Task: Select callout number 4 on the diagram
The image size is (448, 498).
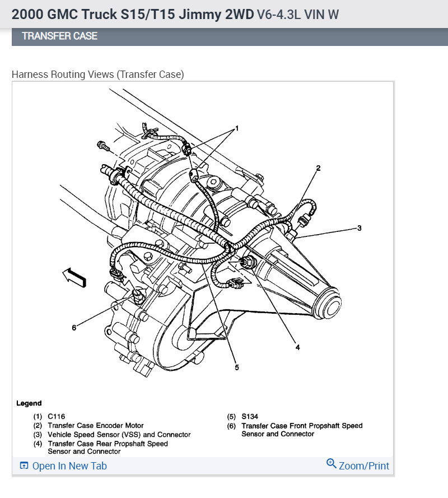Action: (298, 347)
